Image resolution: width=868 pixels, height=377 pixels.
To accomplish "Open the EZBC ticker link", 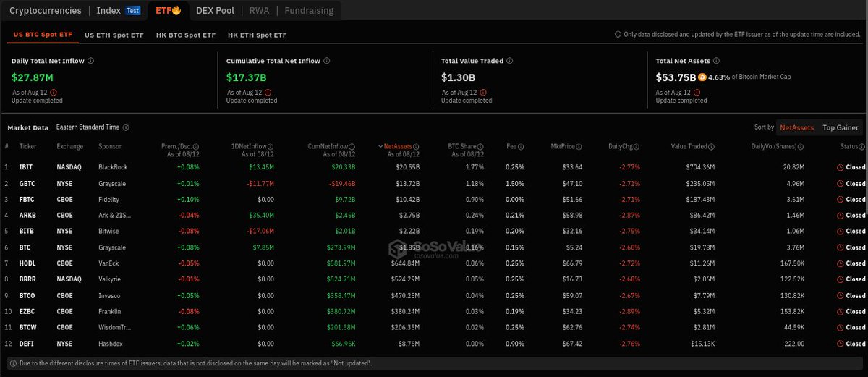I will pos(27,311).
